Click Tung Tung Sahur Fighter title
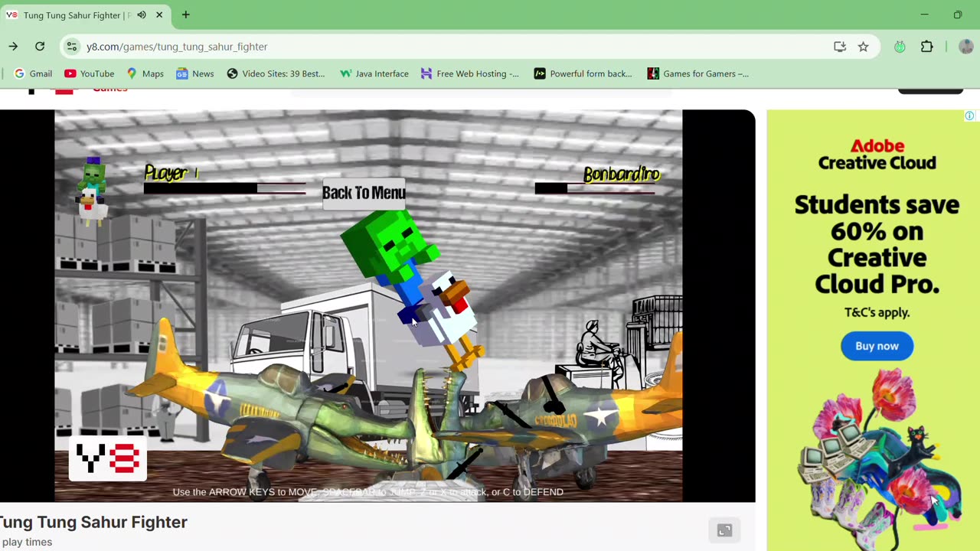Screen dimensions: 980x551 click(x=93, y=522)
